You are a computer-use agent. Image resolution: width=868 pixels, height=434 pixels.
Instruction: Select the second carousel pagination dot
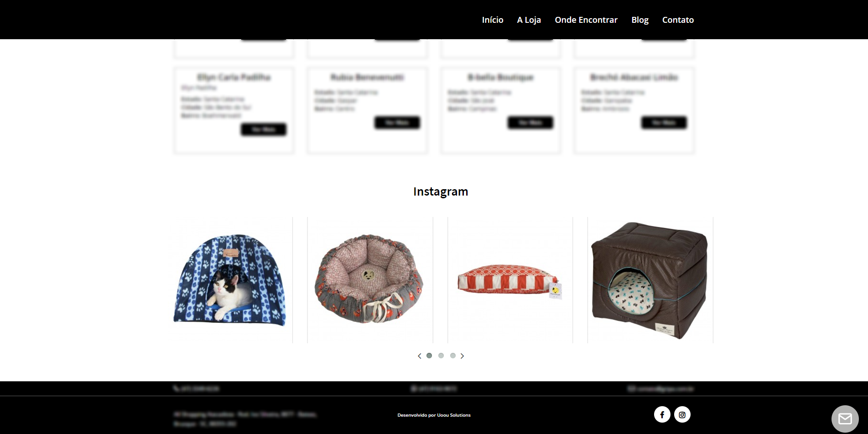(x=441, y=356)
